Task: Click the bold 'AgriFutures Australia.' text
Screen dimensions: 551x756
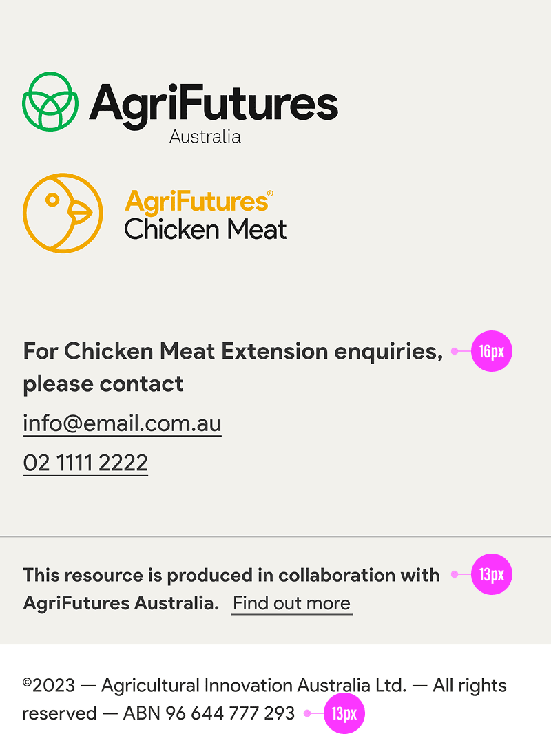Action: click(x=121, y=603)
